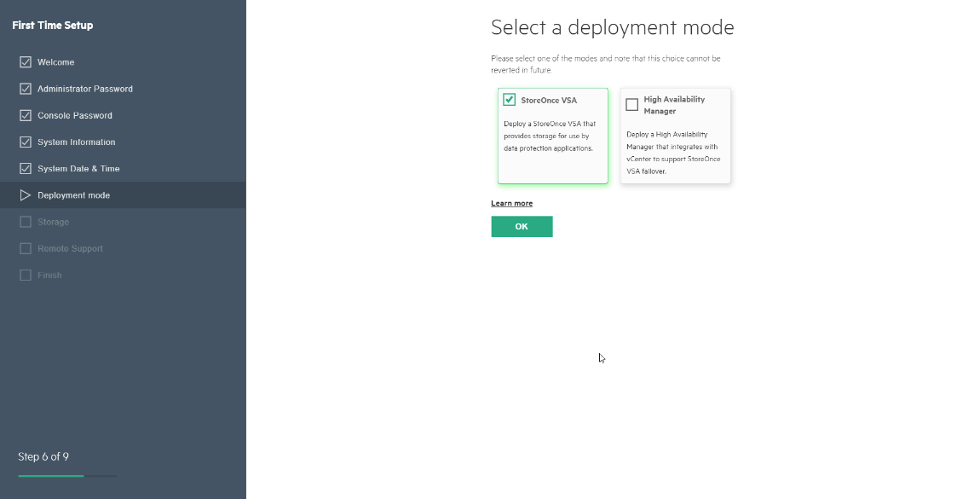
Task: Select the StoreOnce VSA card description
Action: (550, 136)
